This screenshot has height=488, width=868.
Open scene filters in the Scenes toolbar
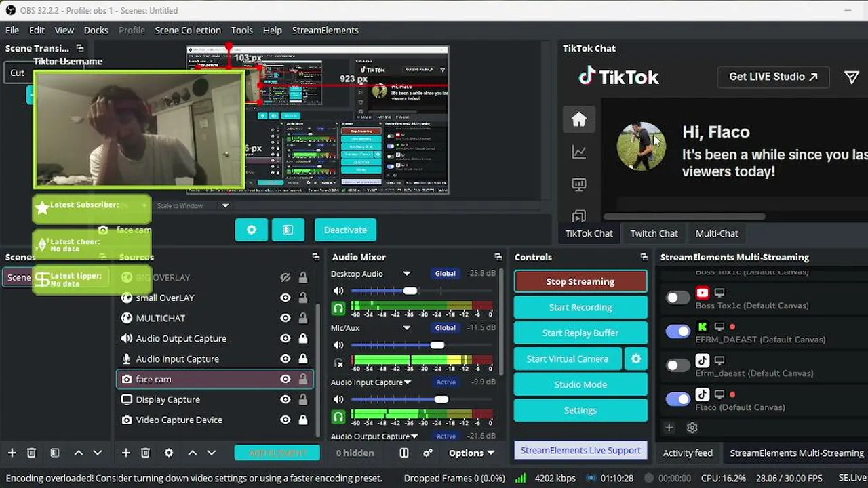55,453
